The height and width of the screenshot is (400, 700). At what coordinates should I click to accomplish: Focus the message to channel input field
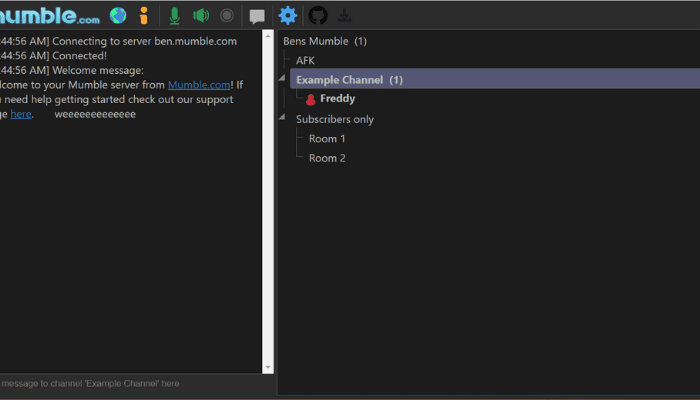(136, 383)
